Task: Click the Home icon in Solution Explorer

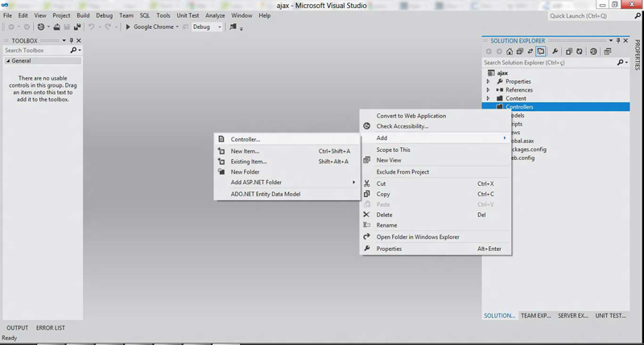Action: pos(510,51)
